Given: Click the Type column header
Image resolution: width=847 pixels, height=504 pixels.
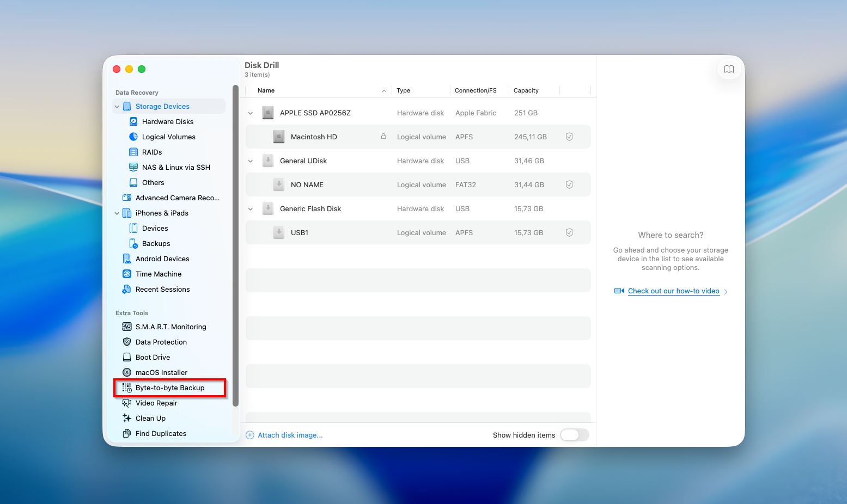Looking at the screenshot, I should pyautogui.click(x=404, y=90).
